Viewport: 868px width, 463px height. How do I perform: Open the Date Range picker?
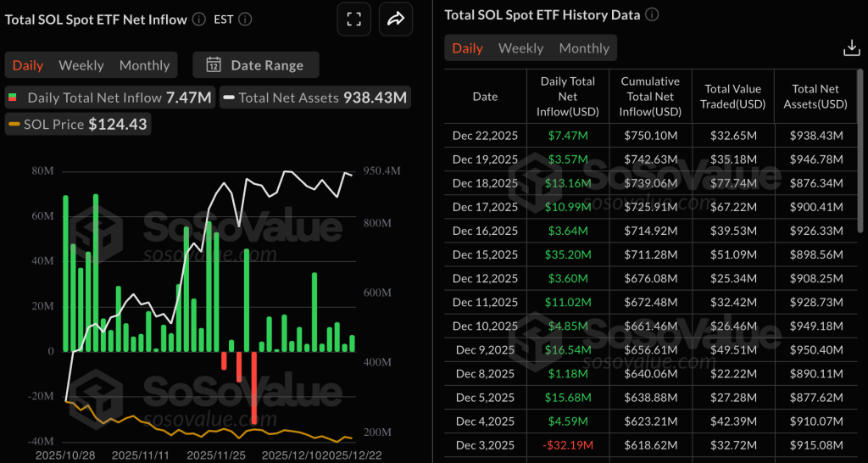[x=254, y=65]
